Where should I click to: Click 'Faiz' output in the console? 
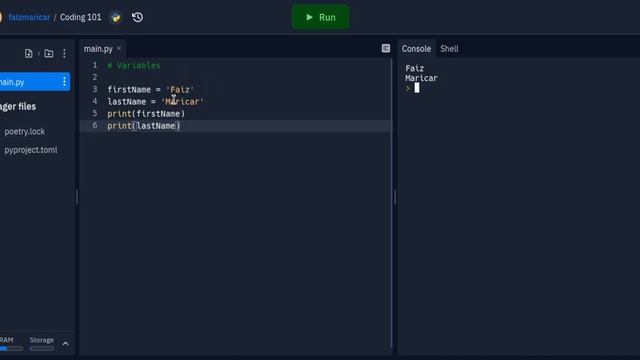coord(414,68)
